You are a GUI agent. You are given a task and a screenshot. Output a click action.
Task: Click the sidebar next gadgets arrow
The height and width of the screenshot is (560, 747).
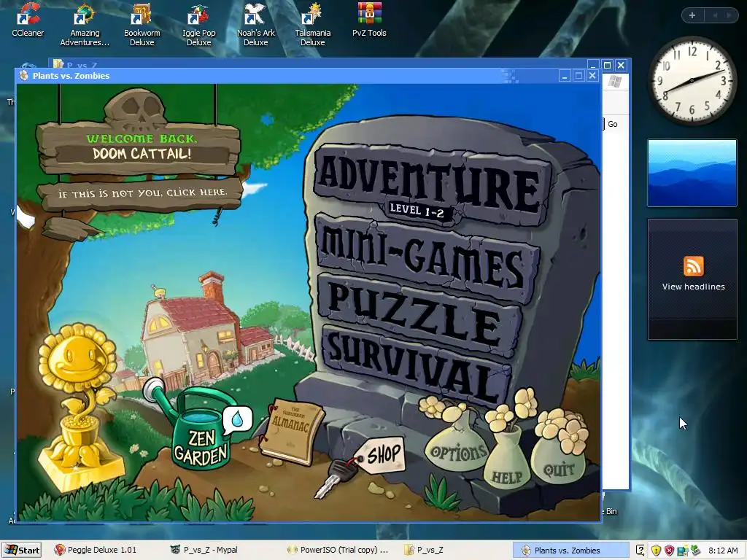(x=729, y=15)
